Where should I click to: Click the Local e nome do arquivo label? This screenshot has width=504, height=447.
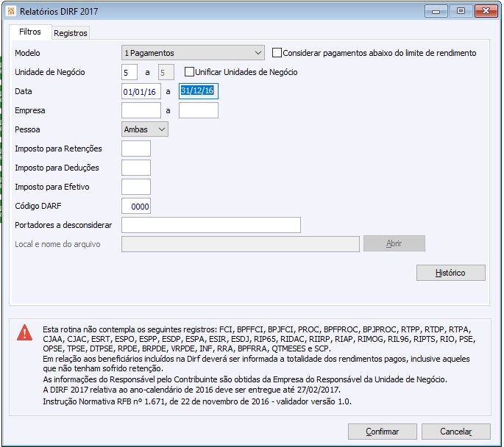click(57, 244)
